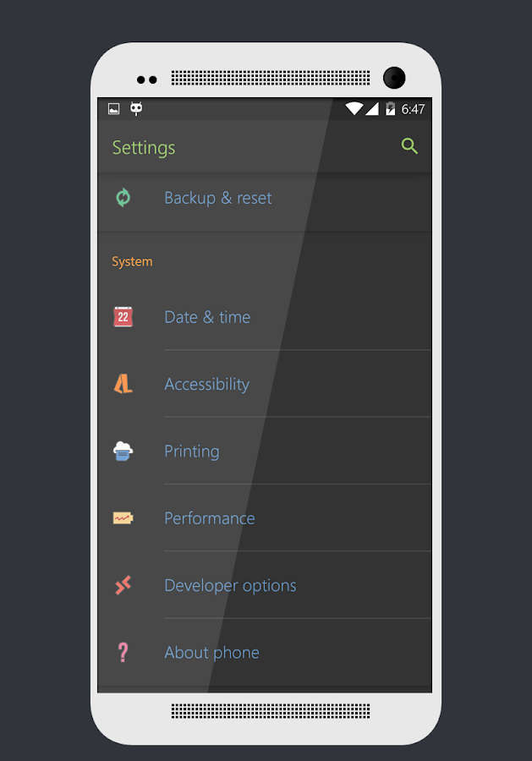Tap the pink question mark icon
Image resolution: width=532 pixels, height=761 pixels.
tap(123, 652)
